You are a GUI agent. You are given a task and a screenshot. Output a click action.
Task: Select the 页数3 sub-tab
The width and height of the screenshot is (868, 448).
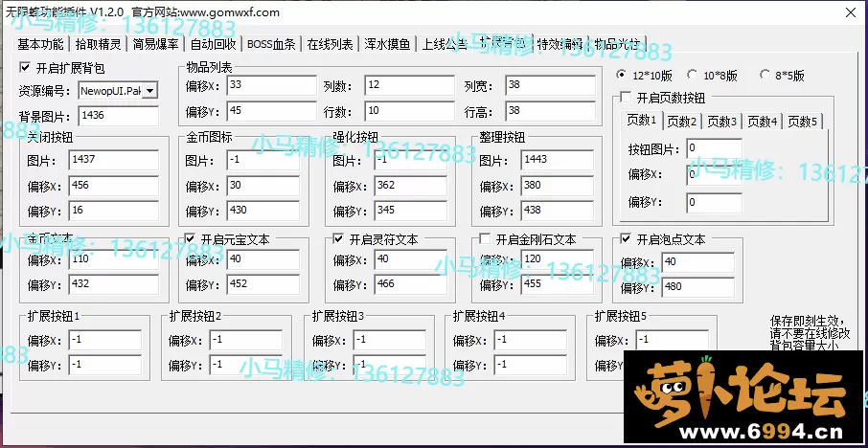(x=721, y=122)
